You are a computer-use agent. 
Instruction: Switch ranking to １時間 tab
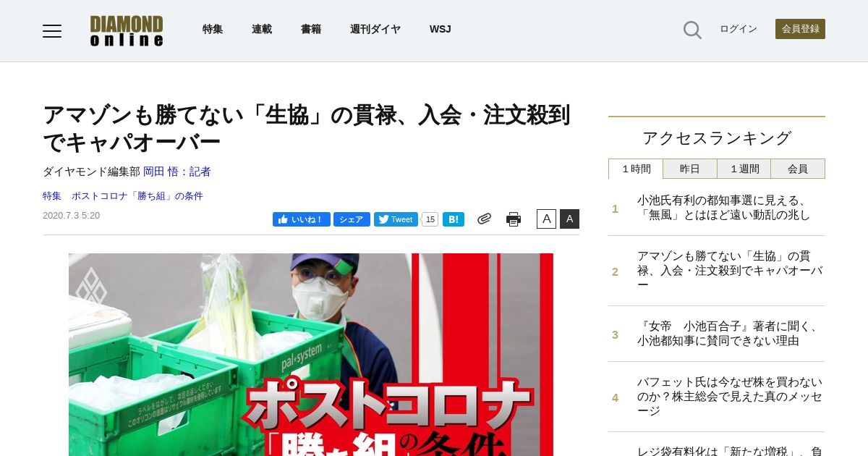636,169
